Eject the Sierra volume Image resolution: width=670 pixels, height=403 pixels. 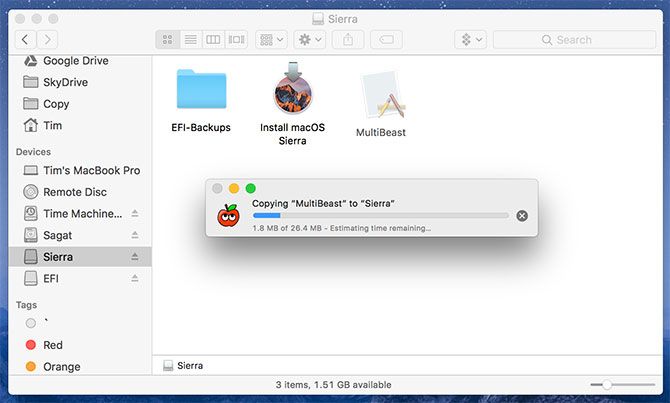tap(135, 256)
